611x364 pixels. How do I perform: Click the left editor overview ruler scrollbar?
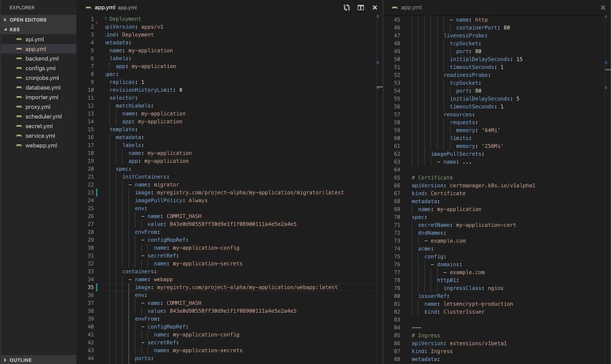[x=378, y=189]
